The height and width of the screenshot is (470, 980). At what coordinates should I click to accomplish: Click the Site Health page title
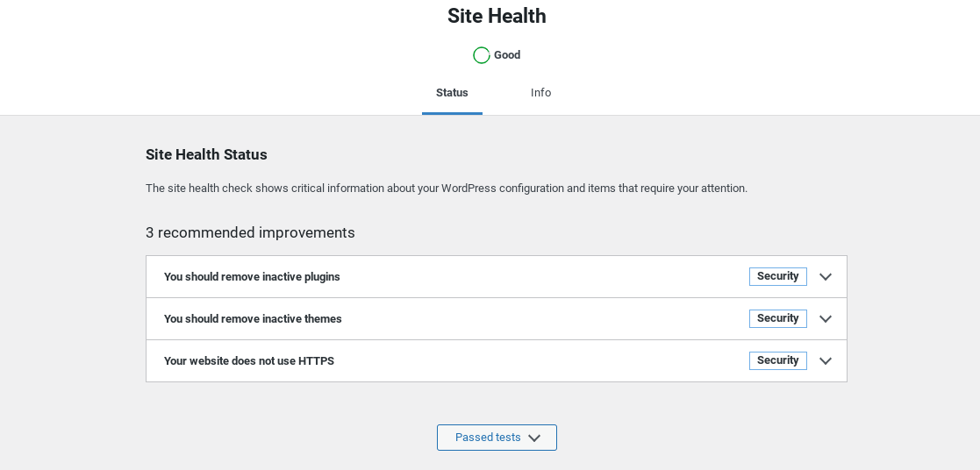(497, 16)
